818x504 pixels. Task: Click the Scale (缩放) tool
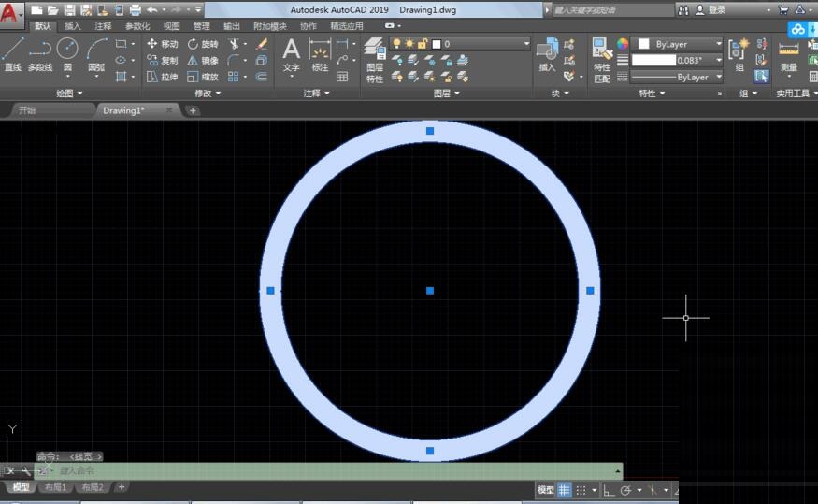[203, 78]
